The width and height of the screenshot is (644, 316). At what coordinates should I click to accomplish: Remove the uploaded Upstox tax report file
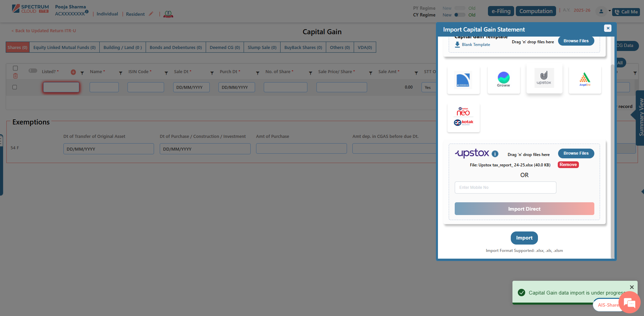[568, 165]
